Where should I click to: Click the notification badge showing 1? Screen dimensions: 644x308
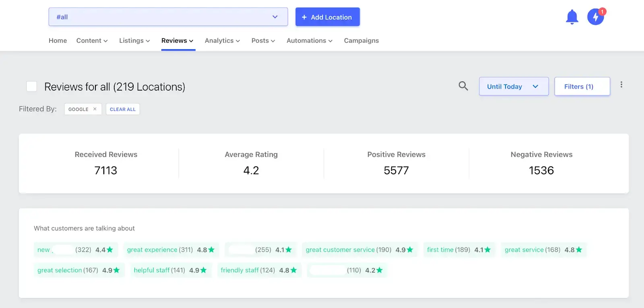602,12
